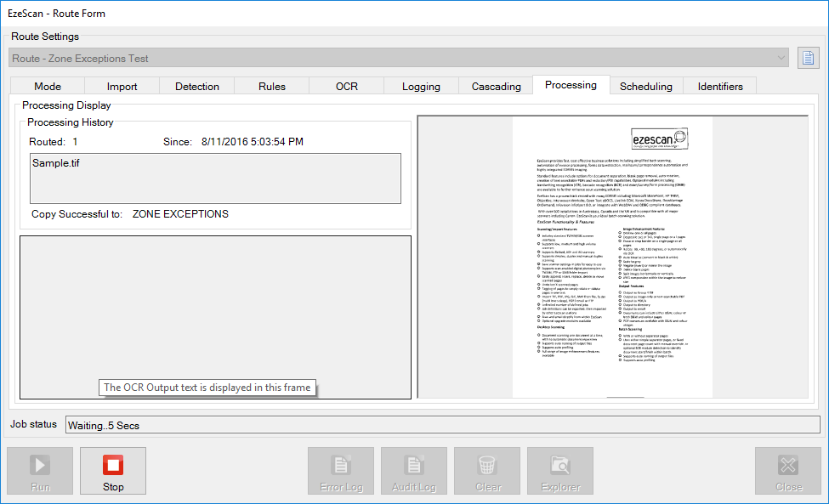View the Cascading tab

497,86
